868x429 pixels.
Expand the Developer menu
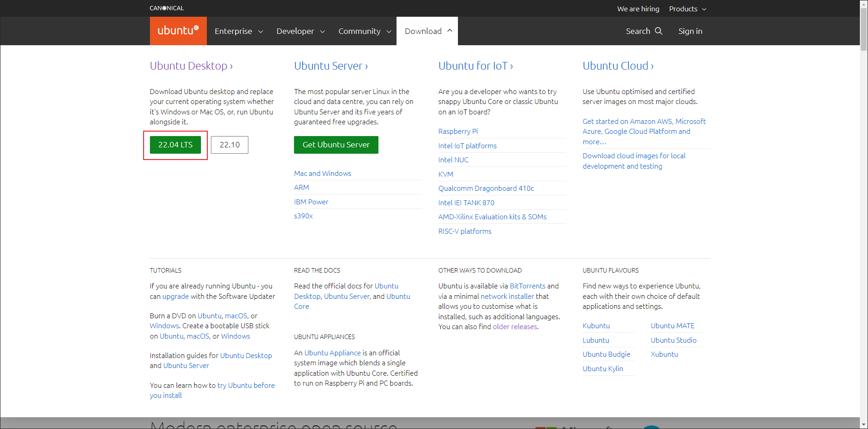pyautogui.click(x=300, y=31)
